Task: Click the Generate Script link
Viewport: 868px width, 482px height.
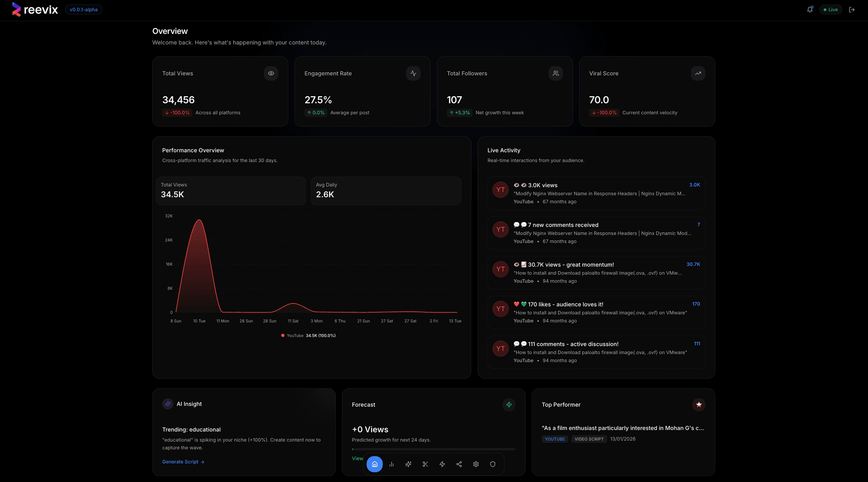Action: pyautogui.click(x=183, y=462)
